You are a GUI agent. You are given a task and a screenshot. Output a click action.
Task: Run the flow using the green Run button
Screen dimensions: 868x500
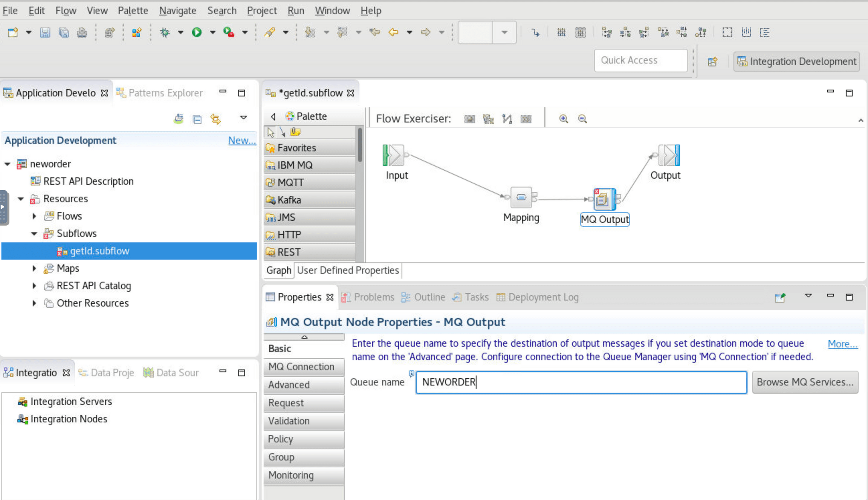pos(196,32)
